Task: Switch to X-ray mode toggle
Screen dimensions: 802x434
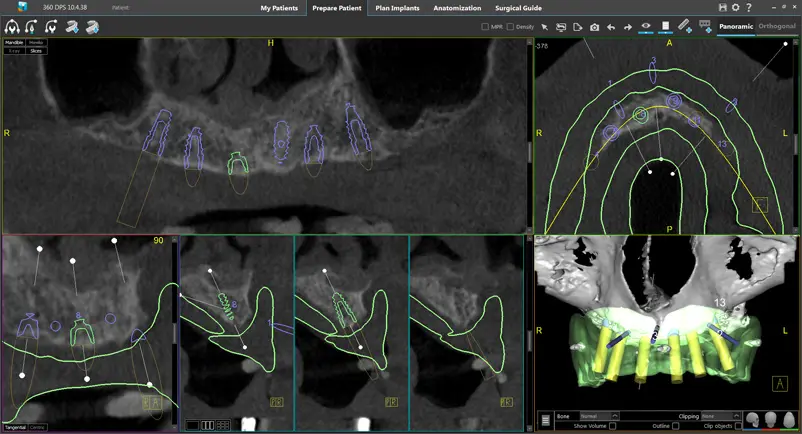Action: pos(14,51)
